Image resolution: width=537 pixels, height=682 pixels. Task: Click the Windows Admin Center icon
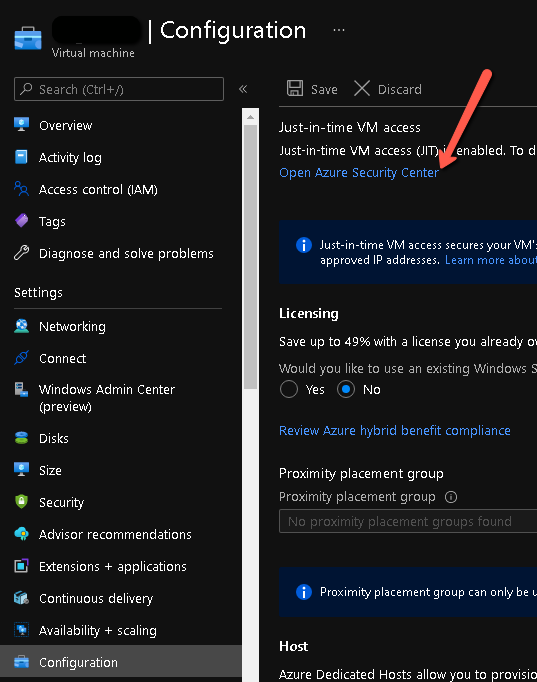[x=21, y=389]
